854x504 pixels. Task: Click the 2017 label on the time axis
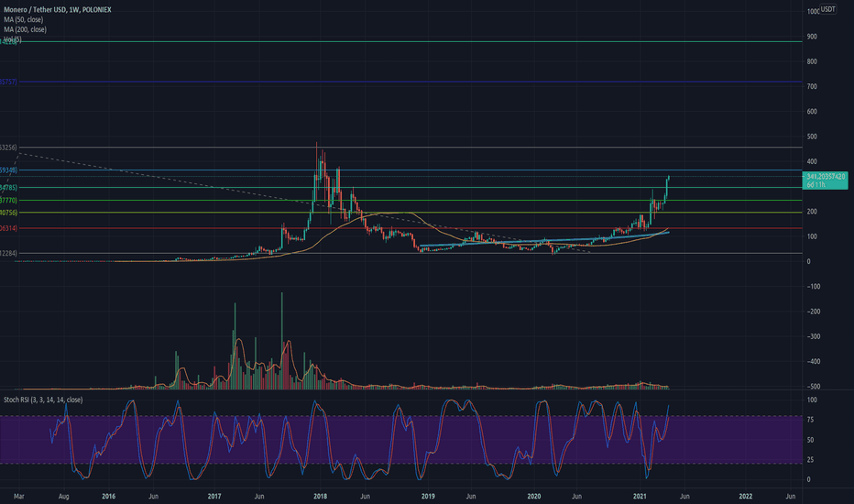(x=214, y=497)
